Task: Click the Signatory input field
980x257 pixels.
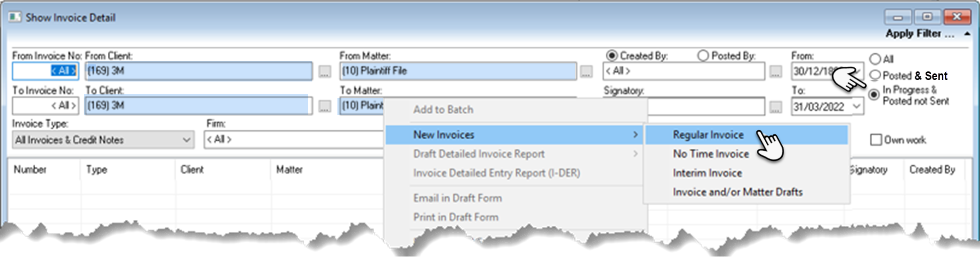Action: (x=706, y=106)
